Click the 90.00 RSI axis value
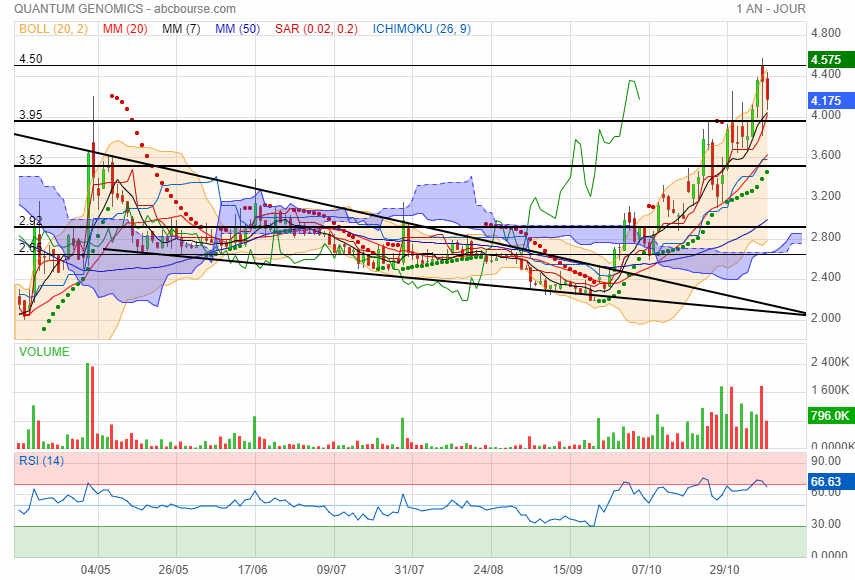The image size is (855, 580). (x=826, y=461)
